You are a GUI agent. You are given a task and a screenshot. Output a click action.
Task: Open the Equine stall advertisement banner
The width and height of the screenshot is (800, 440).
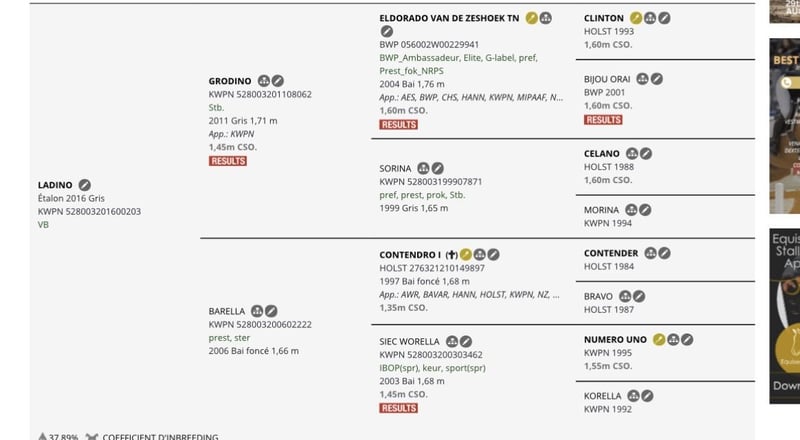785,315
